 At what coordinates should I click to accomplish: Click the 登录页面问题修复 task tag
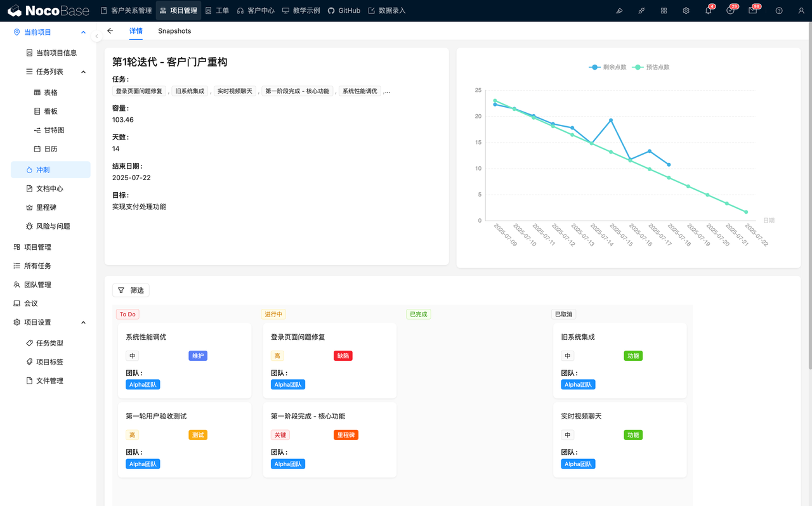coord(139,91)
